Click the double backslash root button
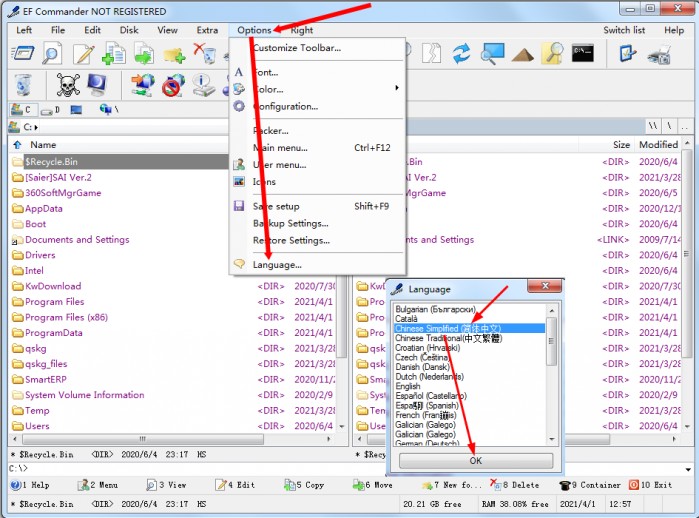 [653, 127]
